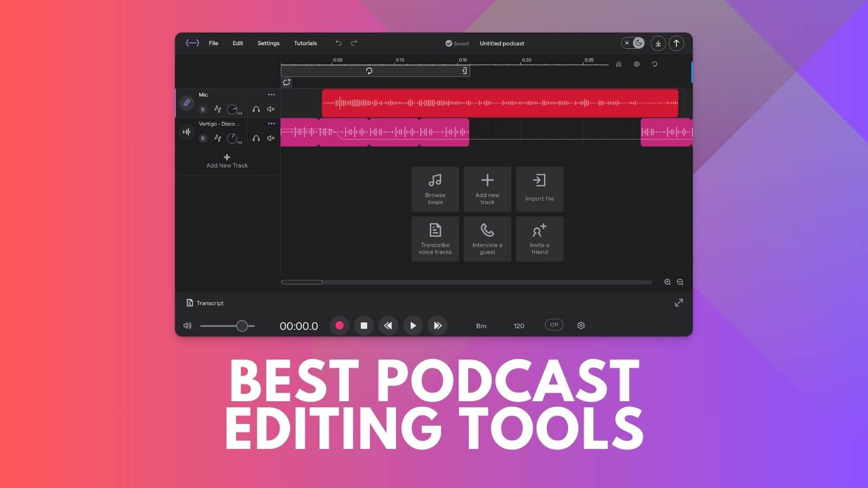Click the Browse loops tile
Image resolution: width=868 pixels, height=488 pixels.
tap(435, 189)
